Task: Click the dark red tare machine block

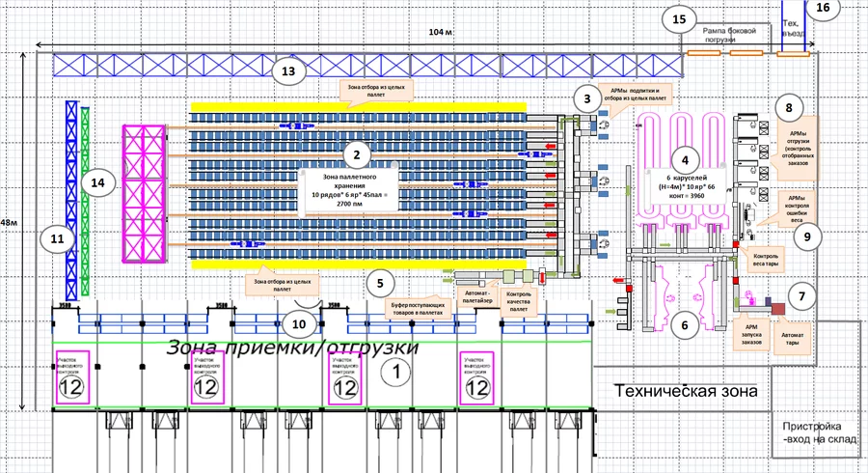Action: click(x=779, y=309)
